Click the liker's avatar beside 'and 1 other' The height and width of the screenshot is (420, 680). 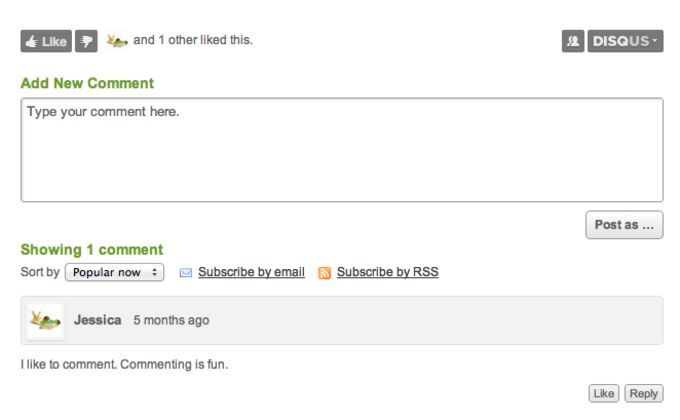[117, 41]
